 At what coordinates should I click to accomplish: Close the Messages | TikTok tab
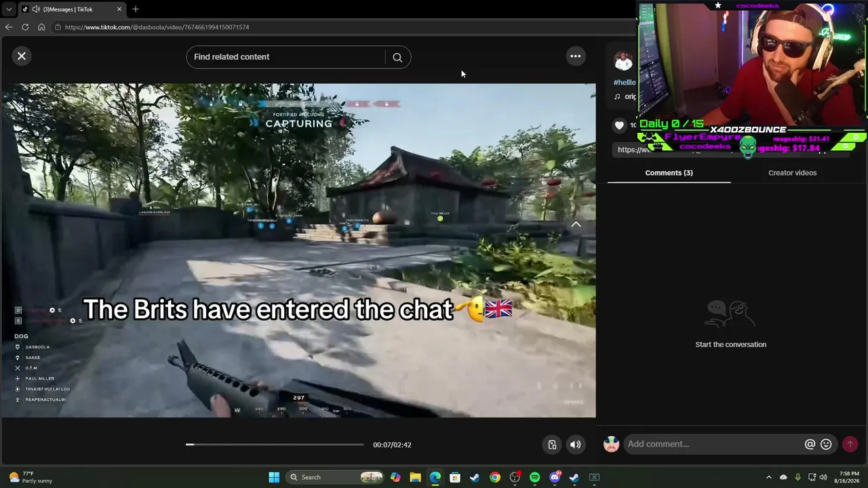coord(119,9)
